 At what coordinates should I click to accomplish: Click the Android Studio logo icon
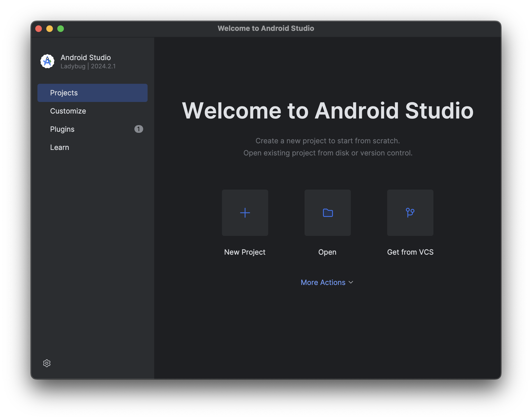click(47, 61)
